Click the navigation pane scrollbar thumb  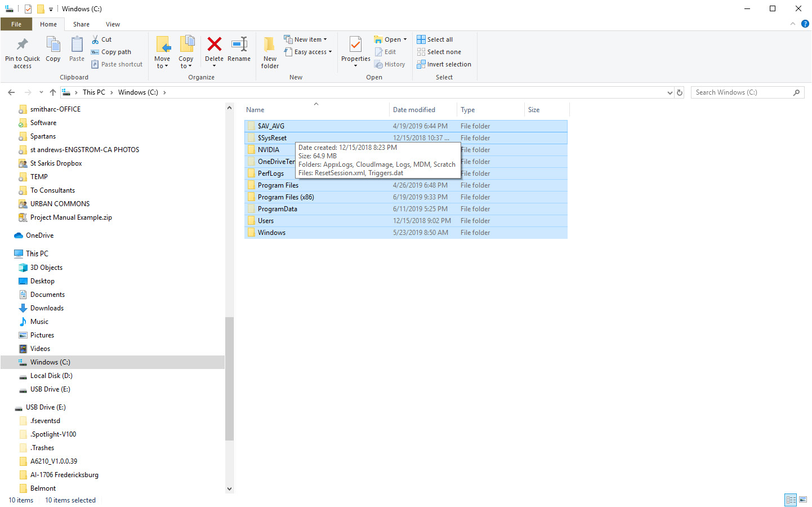[229, 379]
